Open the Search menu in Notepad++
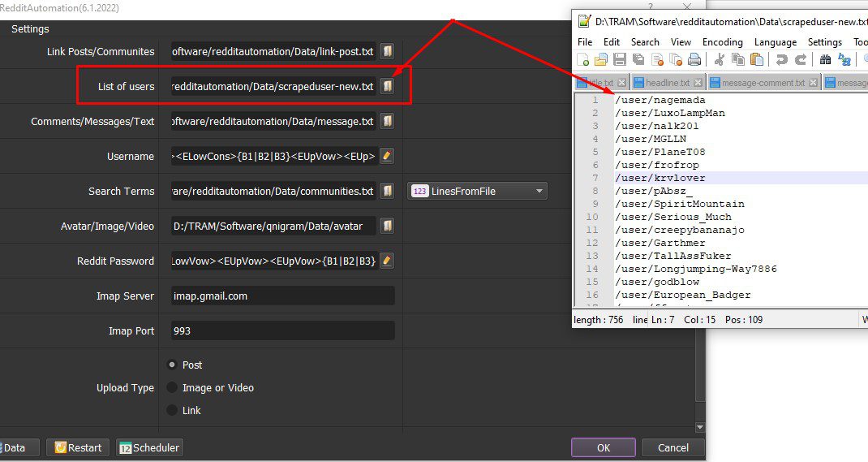Screen dimensions: 868x462 [x=645, y=42]
